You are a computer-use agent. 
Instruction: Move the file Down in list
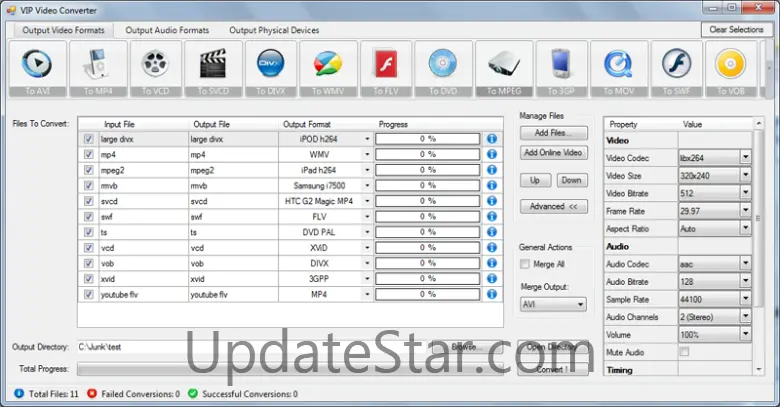[572, 180]
